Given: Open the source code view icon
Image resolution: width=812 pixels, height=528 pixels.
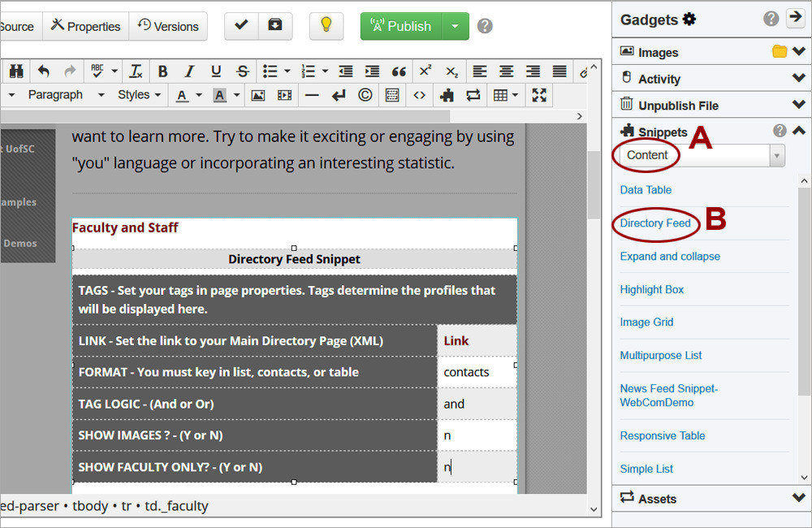Looking at the screenshot, I should [x=421, y=95].
